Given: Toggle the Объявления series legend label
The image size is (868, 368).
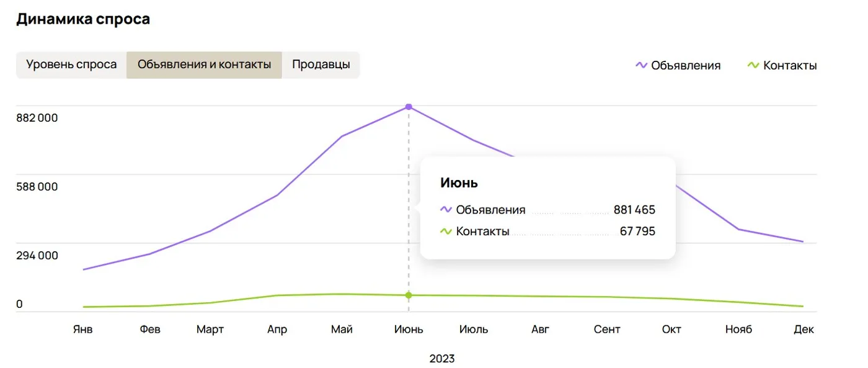Looking at the screenshot, I should [686, 65].
